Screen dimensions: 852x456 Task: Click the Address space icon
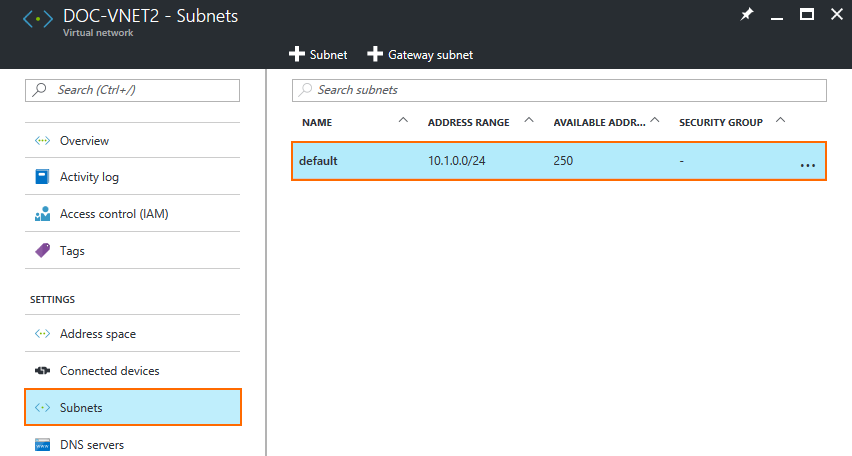tap(42, 334)
